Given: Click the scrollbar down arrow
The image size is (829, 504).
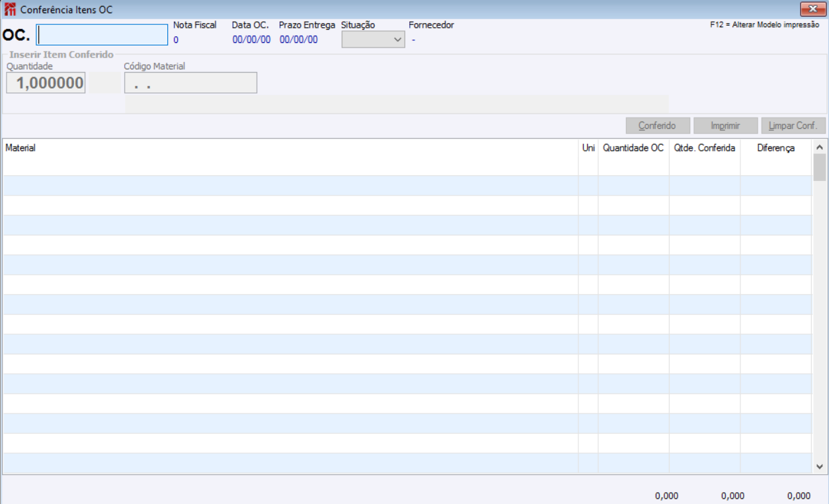Looking at the screenshot, I should 820,466.
